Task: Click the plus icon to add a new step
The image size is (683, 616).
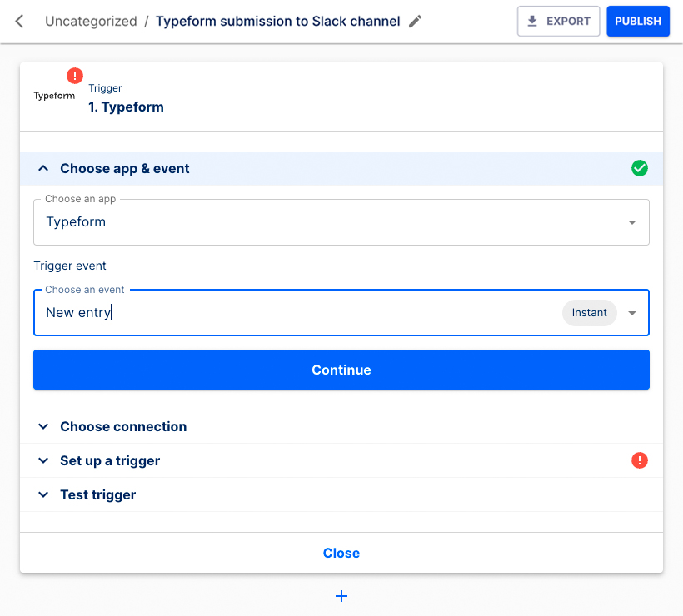Action: 341,596
